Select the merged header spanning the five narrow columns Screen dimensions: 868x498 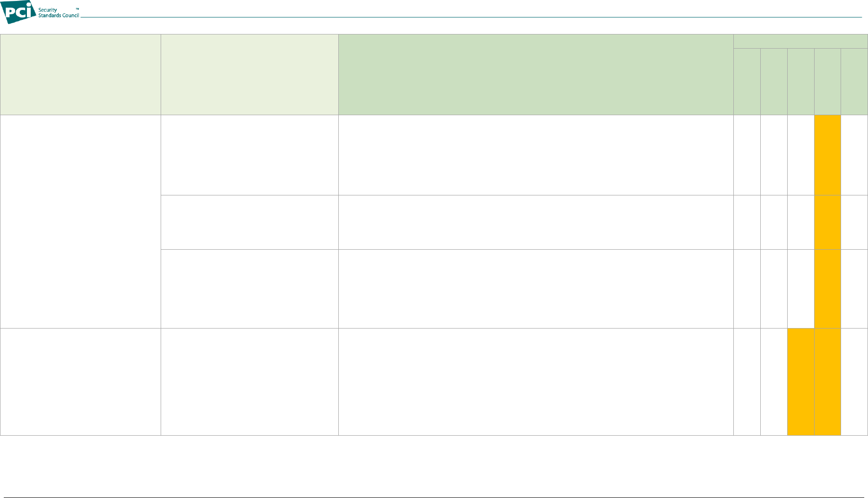click(800, 41)
